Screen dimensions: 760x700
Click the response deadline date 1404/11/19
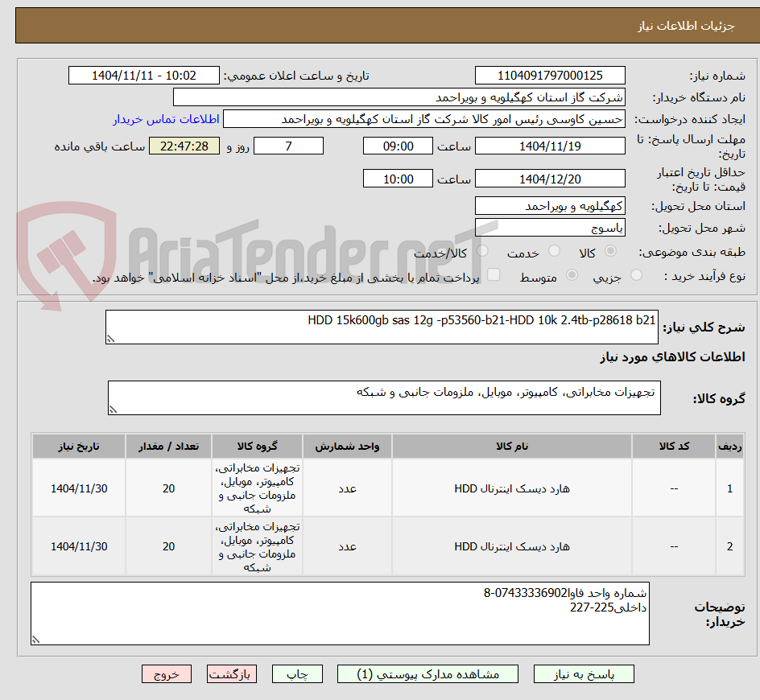pyautogui.click(x=550, y=146)
